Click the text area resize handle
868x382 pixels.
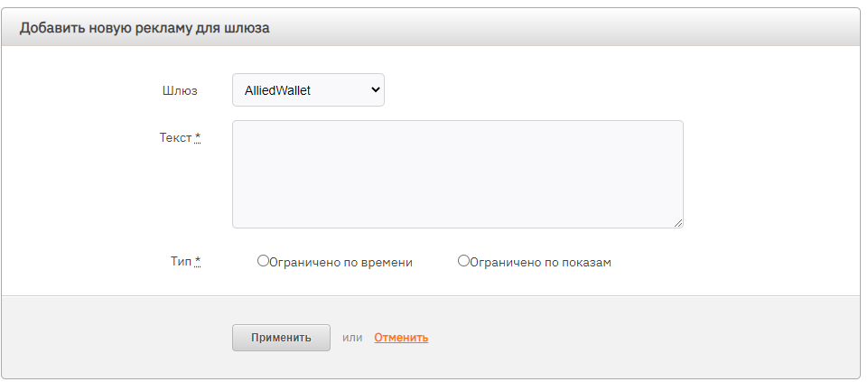click(x=678, y=223)
